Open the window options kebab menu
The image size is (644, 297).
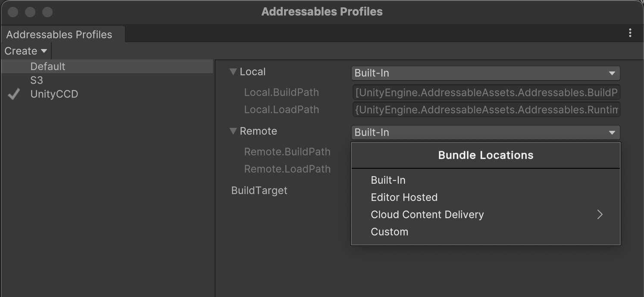[x=630, y=32]
